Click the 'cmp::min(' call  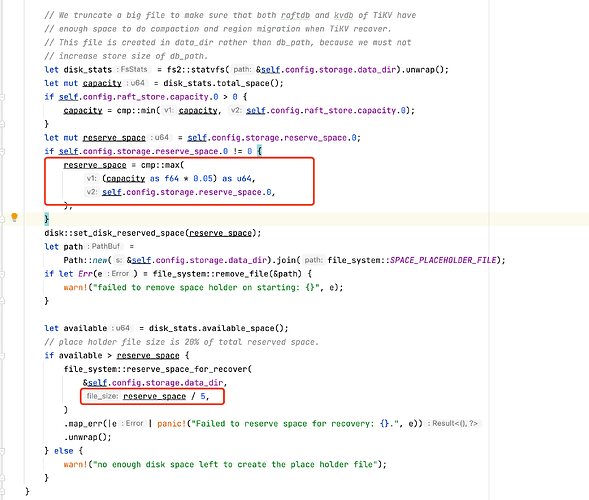point(138,110)
